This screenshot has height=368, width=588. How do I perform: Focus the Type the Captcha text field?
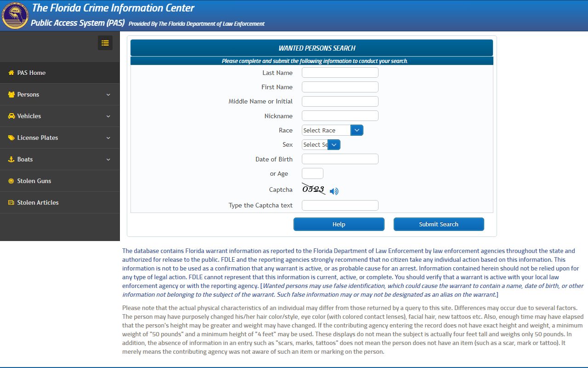click(x=340, y=205)
